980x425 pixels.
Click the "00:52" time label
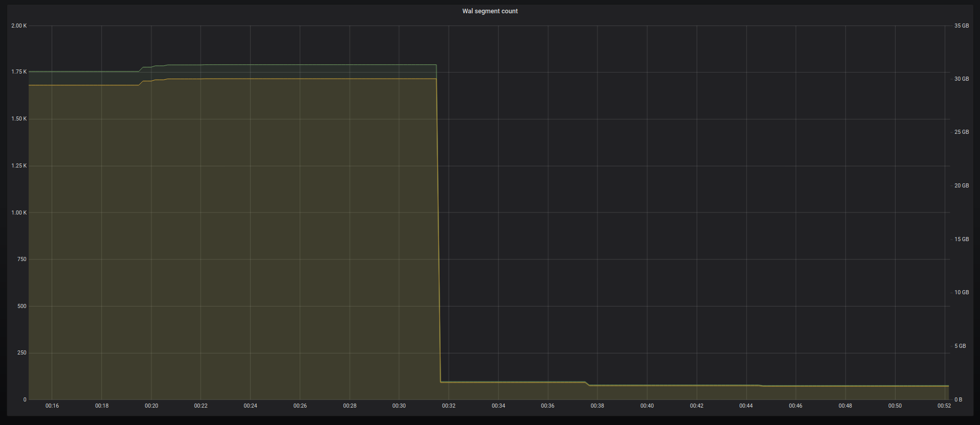(944, 406)
